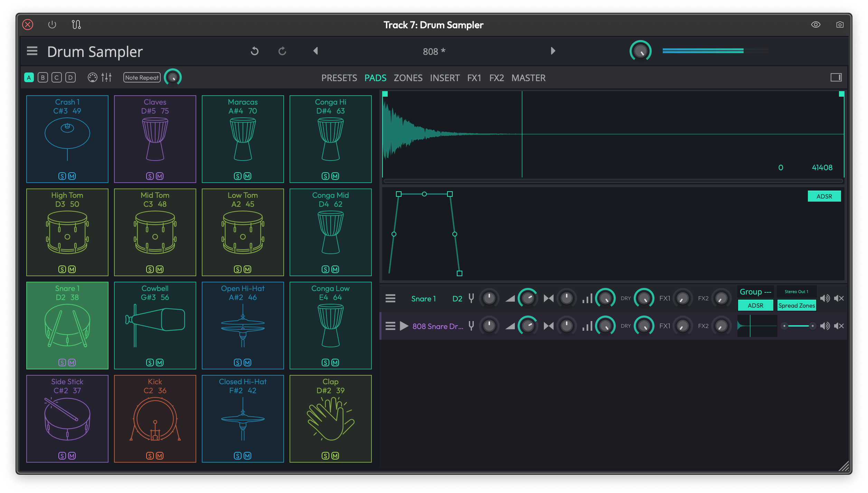Select the Cowbell pad
868x493 pixels.
tap(155, 325)
